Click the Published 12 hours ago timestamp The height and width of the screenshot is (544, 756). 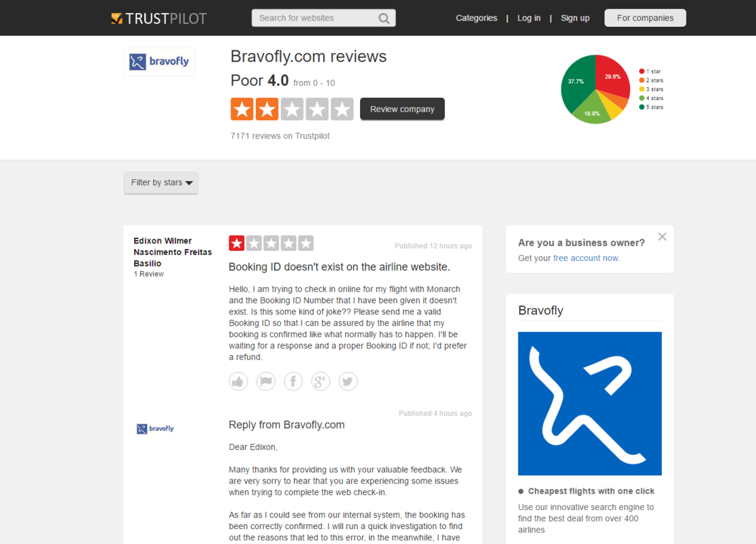pos(433,245)
